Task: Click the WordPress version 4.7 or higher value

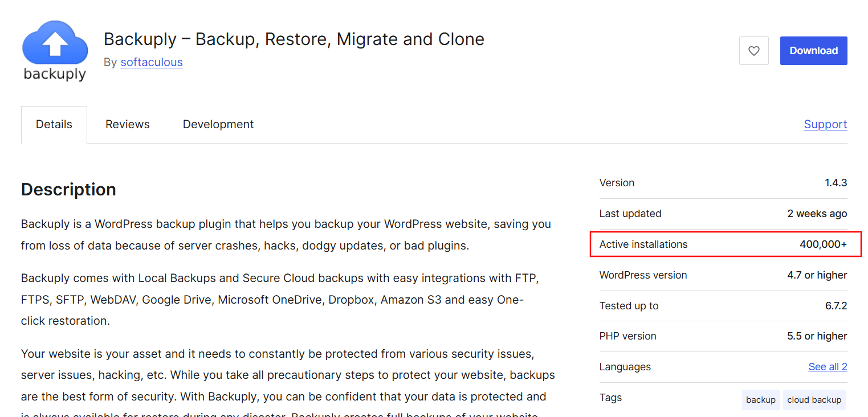Action: (817, 275)
